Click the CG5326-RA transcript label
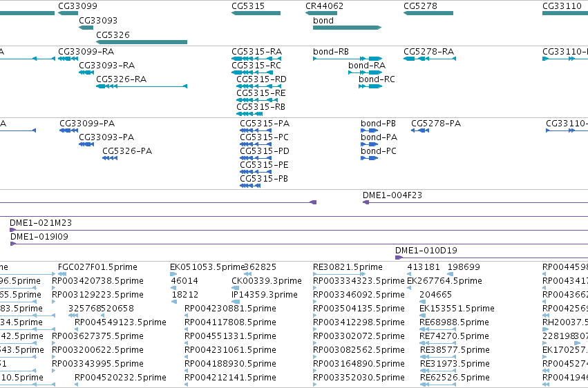 [121, 79]
